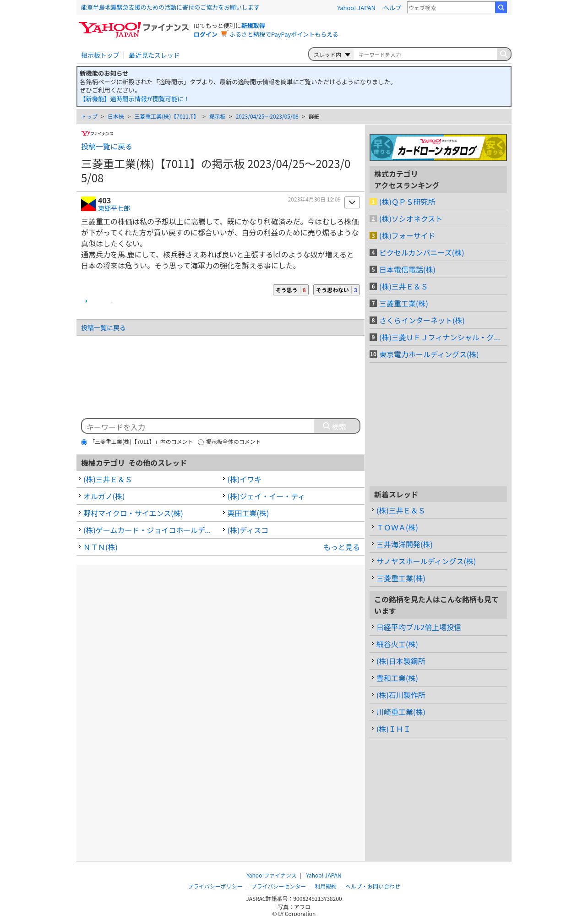Click the ログイン link
The height and width of the screenshot is (916, 588).
pos(206,34)
